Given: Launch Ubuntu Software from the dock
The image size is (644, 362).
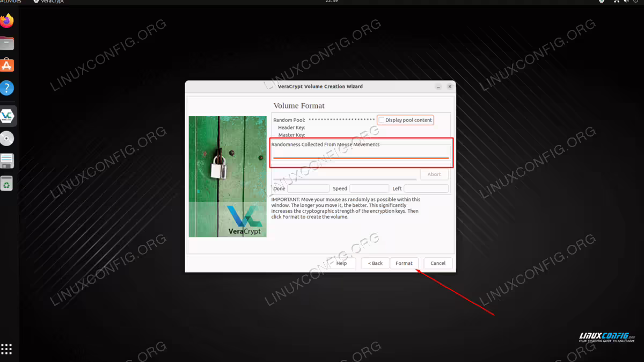Looking at the screenshot, I should 7,66.
